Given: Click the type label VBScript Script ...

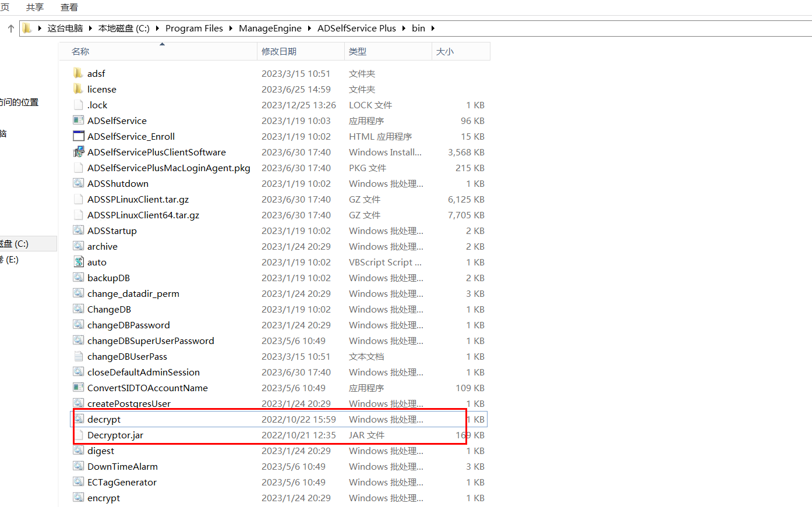Looking at the screenshot, I should tap(385, 262).
